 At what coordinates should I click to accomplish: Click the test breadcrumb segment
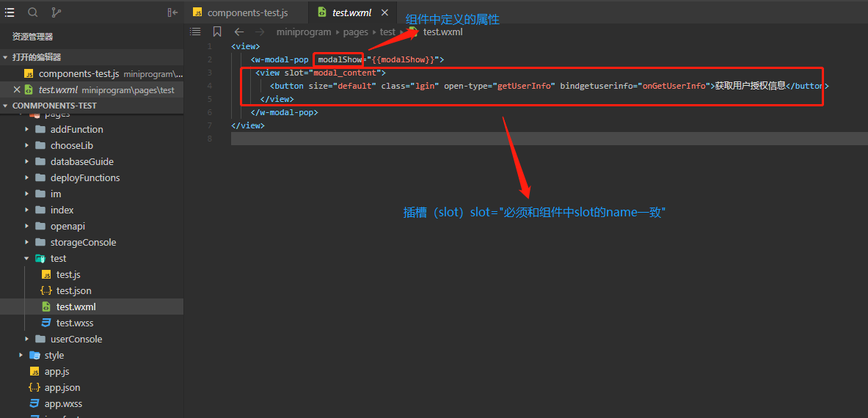point(387,32)
